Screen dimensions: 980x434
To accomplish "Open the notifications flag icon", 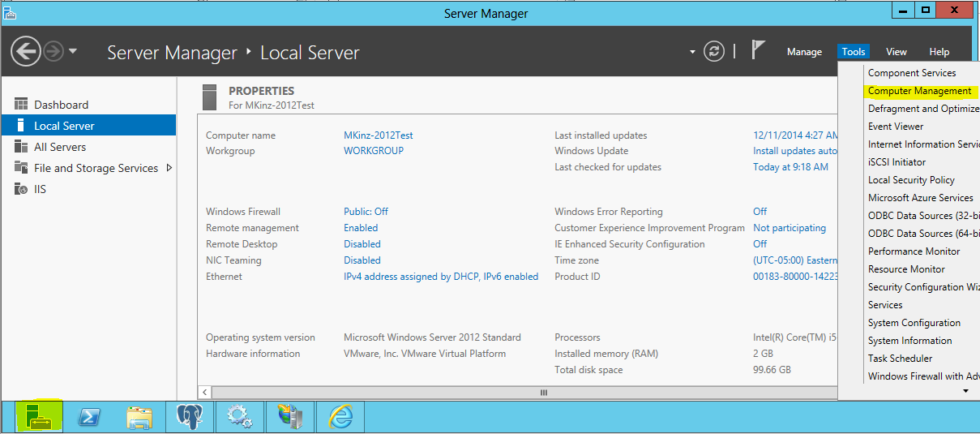I will pos(758,50).
